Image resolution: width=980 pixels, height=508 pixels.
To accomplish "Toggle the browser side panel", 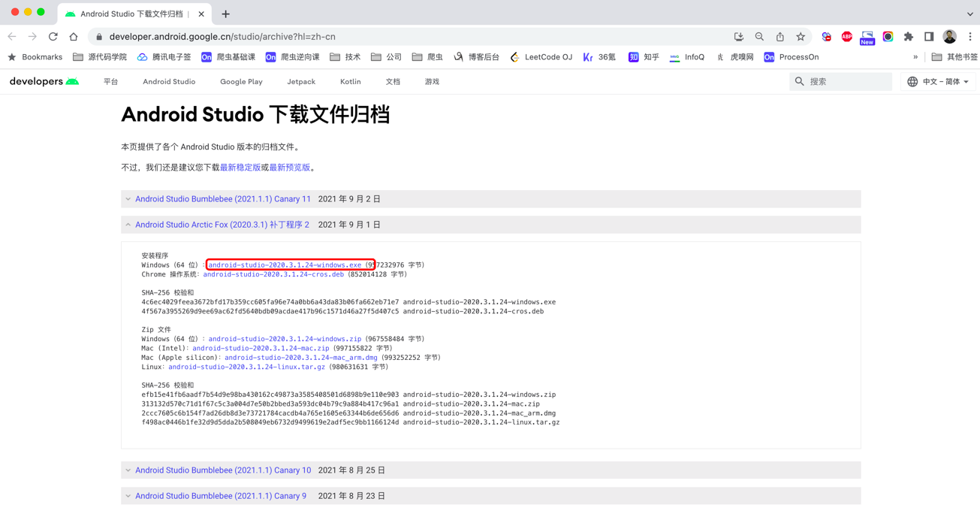I will pyautogui.click(x=929, y=36).
